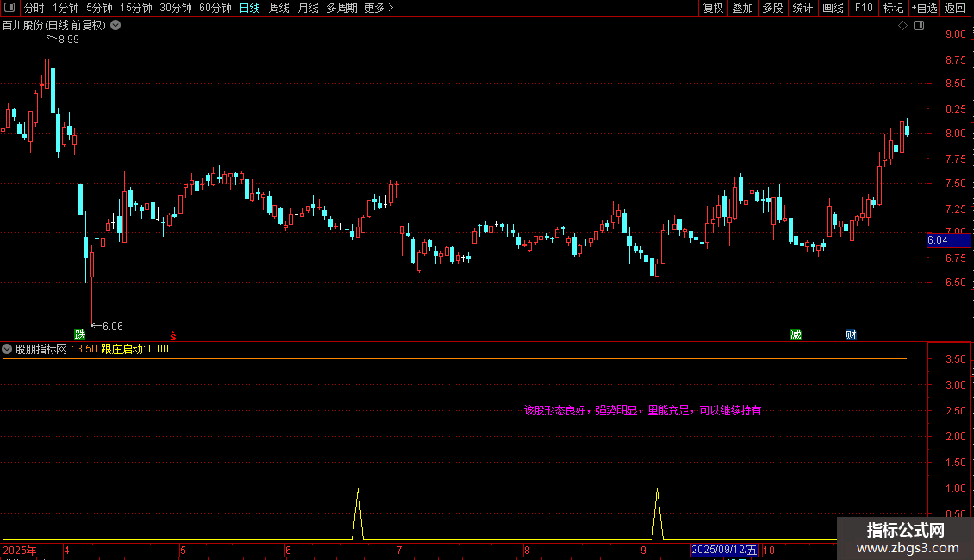Click the green 减 marker icon
Image resolution: width=974 pixels, height=560 pixels.
796,334
